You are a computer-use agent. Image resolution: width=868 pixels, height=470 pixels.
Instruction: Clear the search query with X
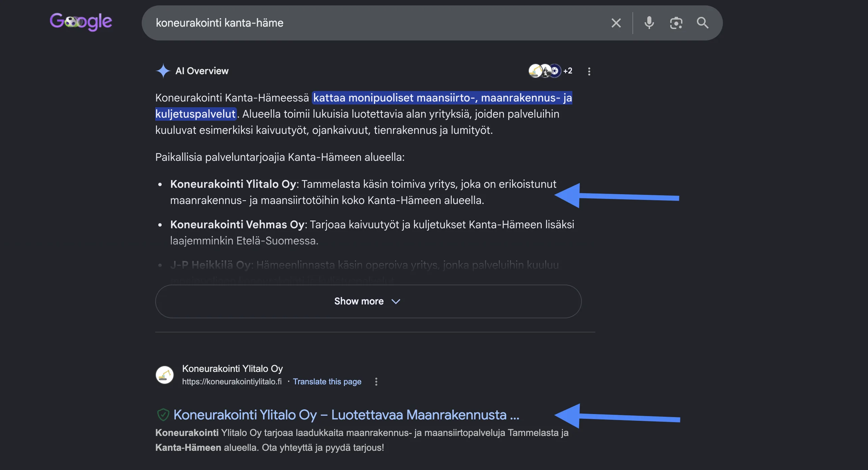tap(616, 23)
